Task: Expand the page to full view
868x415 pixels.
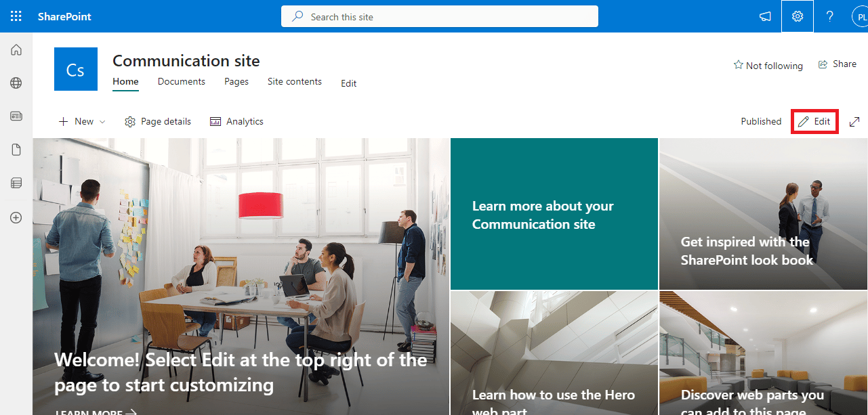Action: [x=854, y=121]
